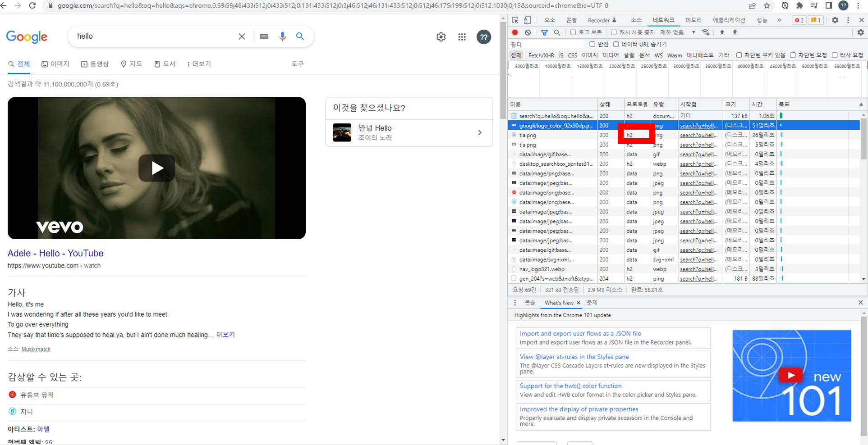Viewport: 868px width, 445px height.
Task: Open the bottom drawer three-dot menu
Action: tap(515, 303)
